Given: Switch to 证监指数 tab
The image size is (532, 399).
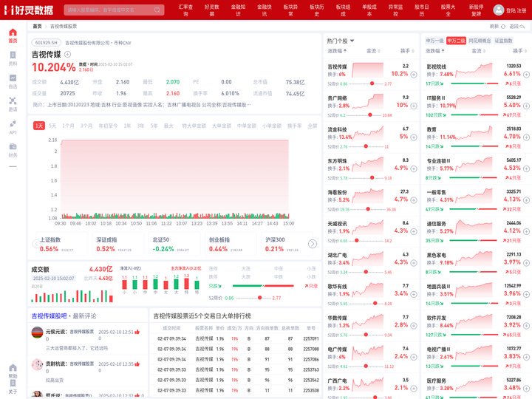Looking at the screenshot, I should click(503, 41).
